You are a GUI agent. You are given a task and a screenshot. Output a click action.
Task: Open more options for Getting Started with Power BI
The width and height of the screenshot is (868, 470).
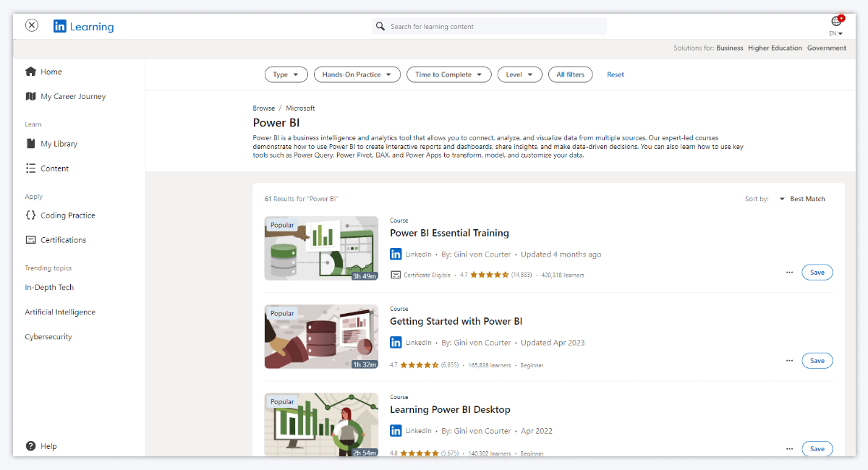789,361
